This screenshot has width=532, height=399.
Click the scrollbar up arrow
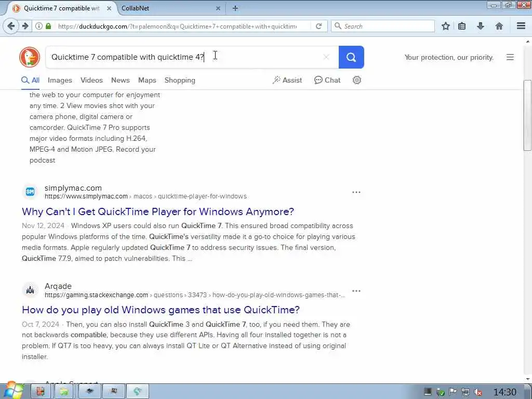coord(528,42)
